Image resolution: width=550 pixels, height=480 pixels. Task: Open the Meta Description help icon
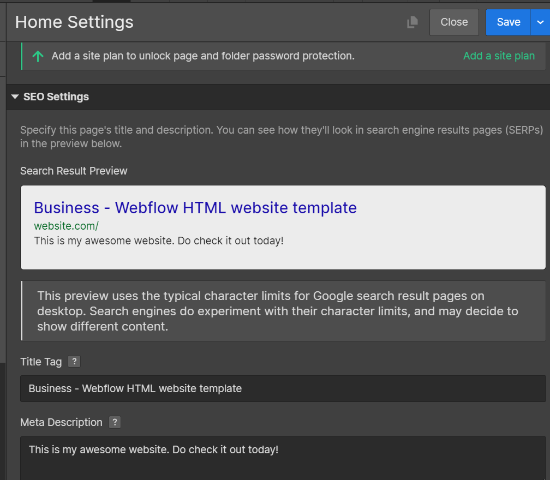[115, 422]
